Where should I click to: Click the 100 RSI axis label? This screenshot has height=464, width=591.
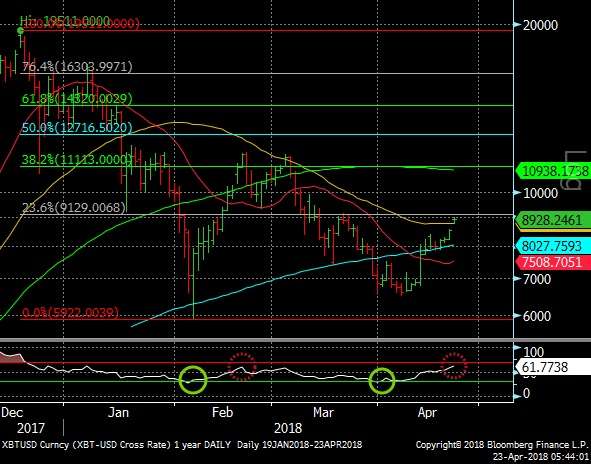click(x=533, y=352)
